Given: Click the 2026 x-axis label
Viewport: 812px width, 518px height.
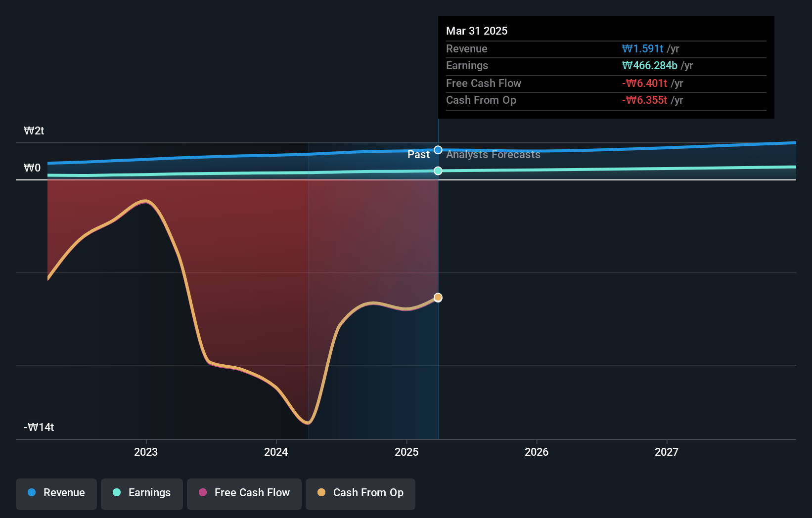Looking at the screenshot, I should (x=537, y=452).
